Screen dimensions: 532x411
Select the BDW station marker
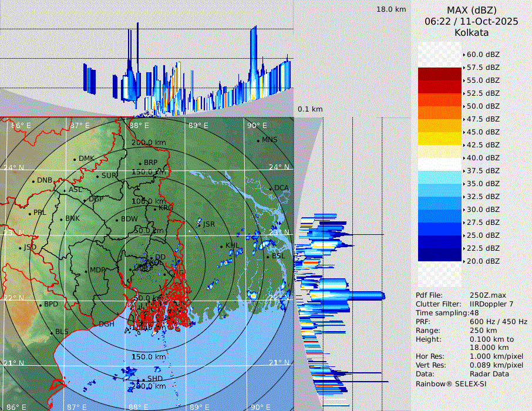pos(117,220)
